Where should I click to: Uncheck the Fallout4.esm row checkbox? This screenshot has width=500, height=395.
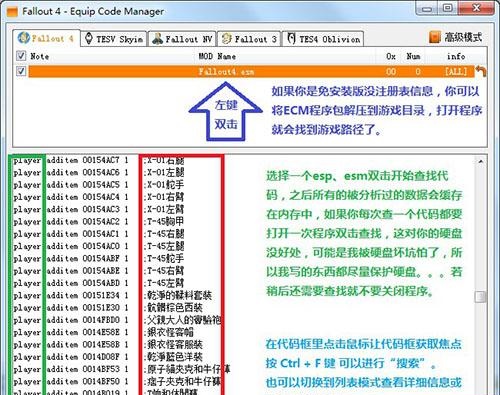tap(21, 71)
